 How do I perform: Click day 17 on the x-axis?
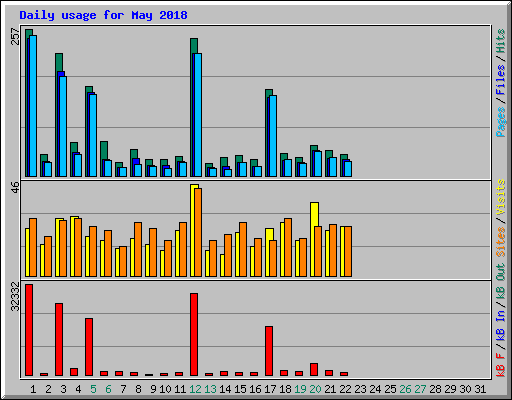(x=270, y=389)
